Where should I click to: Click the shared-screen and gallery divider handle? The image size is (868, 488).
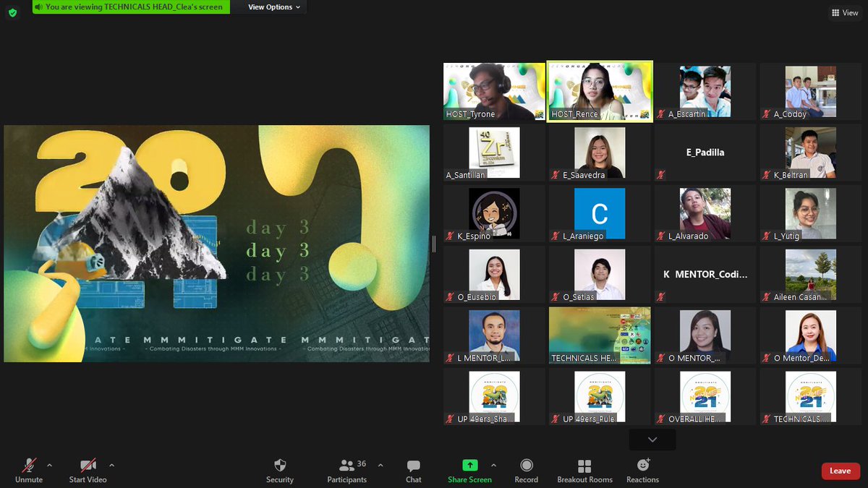pyautogui.click(x=434, y=244)
